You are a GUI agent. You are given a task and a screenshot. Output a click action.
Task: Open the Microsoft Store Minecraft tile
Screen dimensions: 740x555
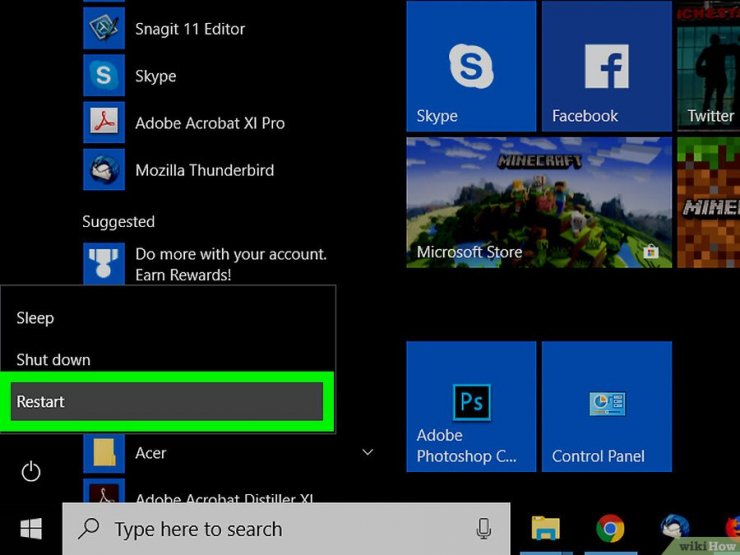click(539, 202)
